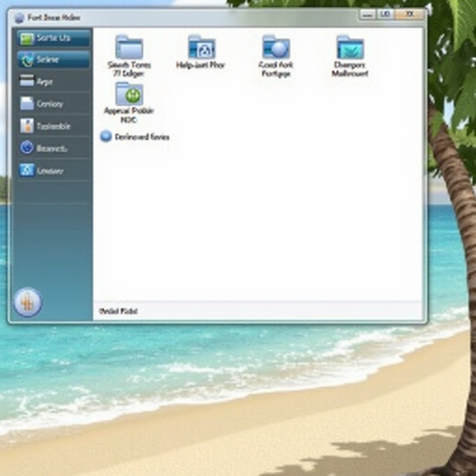
Task: Click the "Cenioy" document icon in sidebar
Action: 27,104
